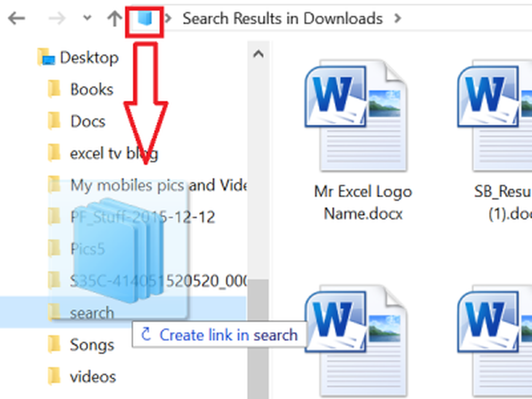The height and width of the screenshot is (399, 532).
Task: Click Search Results in Downloads breadcrumb
Action: point(282,18)
